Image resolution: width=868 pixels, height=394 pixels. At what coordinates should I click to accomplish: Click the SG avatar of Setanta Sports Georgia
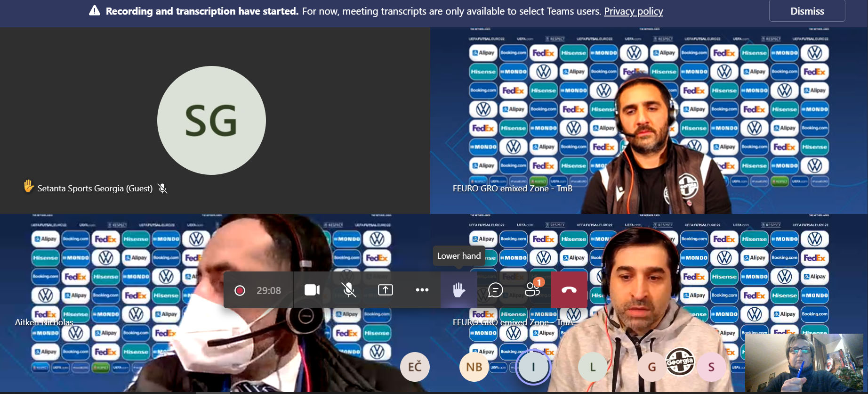(x=211, y=121)
